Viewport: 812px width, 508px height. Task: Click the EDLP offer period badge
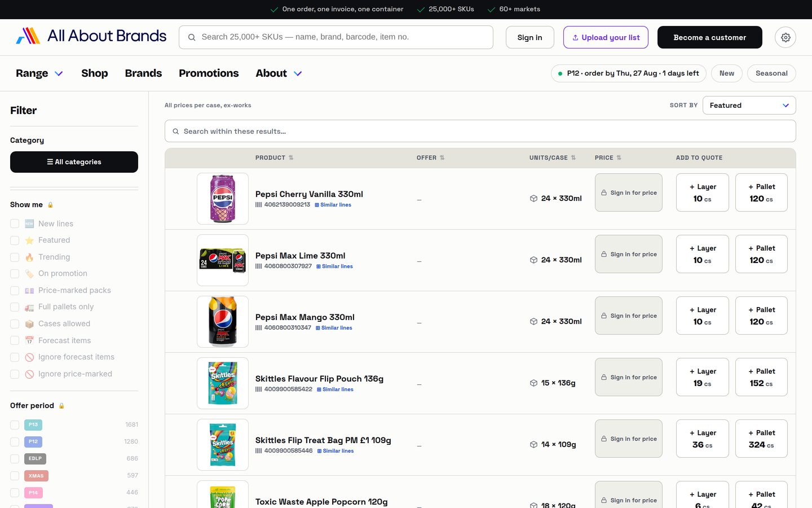[x=35, y=459]
